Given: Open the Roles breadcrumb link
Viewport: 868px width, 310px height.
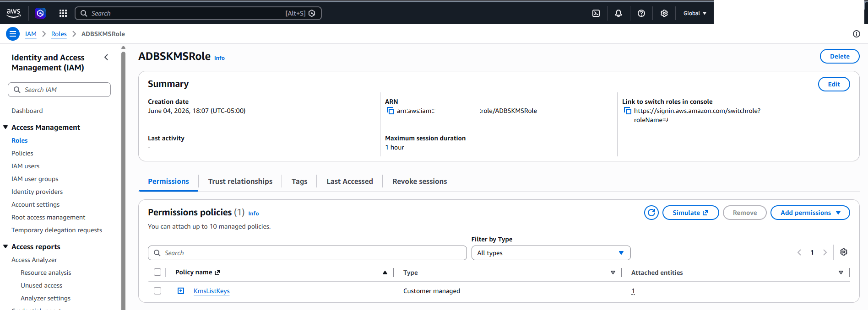Looking at the screenshot, I should [x=59, y=34].
